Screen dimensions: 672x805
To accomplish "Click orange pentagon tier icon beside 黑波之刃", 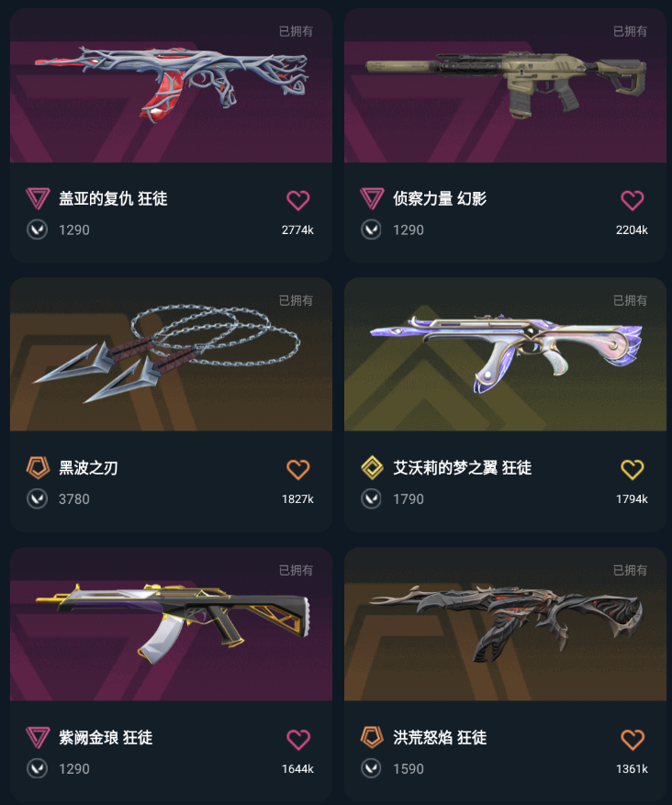I will coord(38,468).
